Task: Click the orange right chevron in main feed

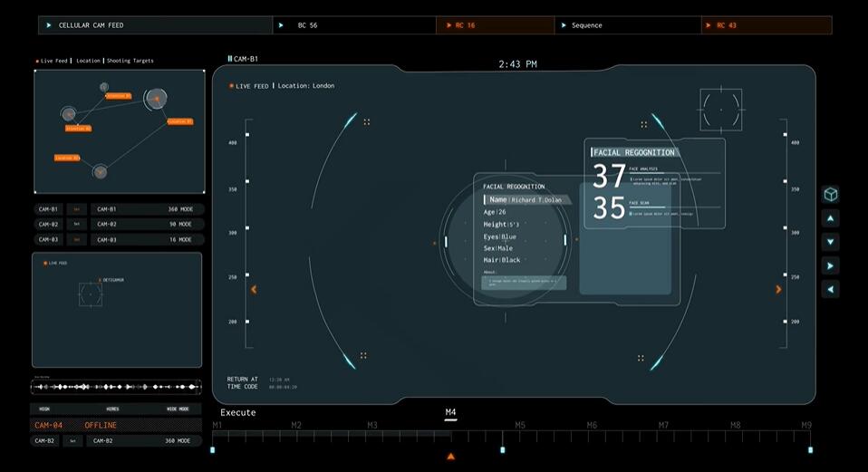Action: [x=778, y=289]
